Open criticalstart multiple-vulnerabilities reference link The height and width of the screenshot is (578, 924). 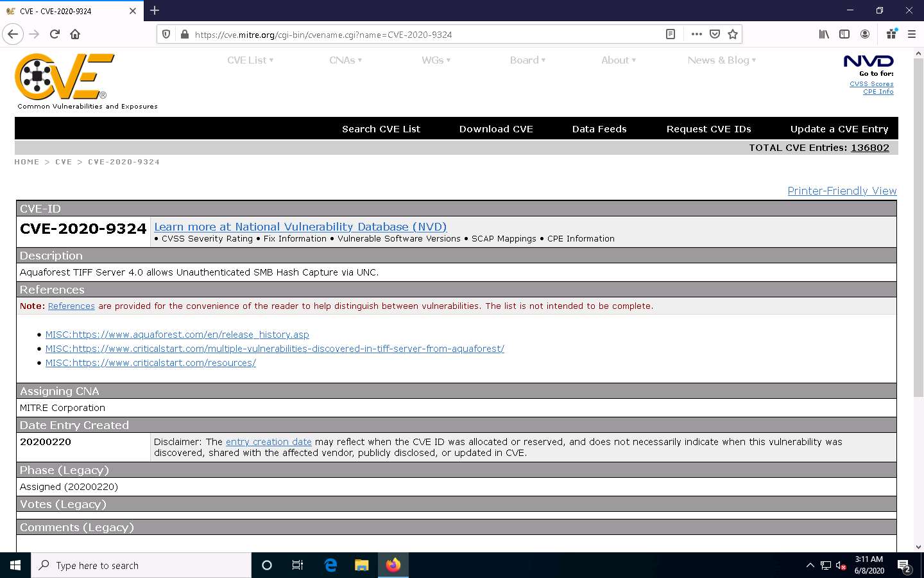pos(275,349)
